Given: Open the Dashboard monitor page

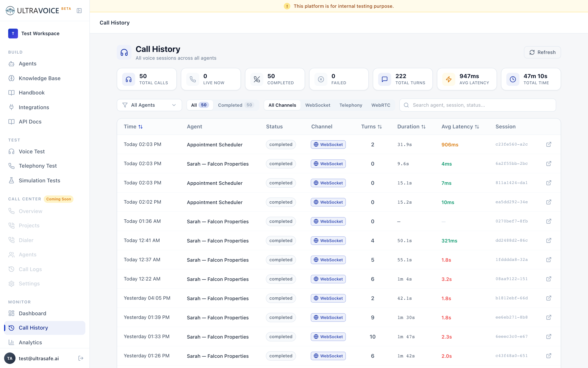Looking at the screenshot, I should (45, 313).
